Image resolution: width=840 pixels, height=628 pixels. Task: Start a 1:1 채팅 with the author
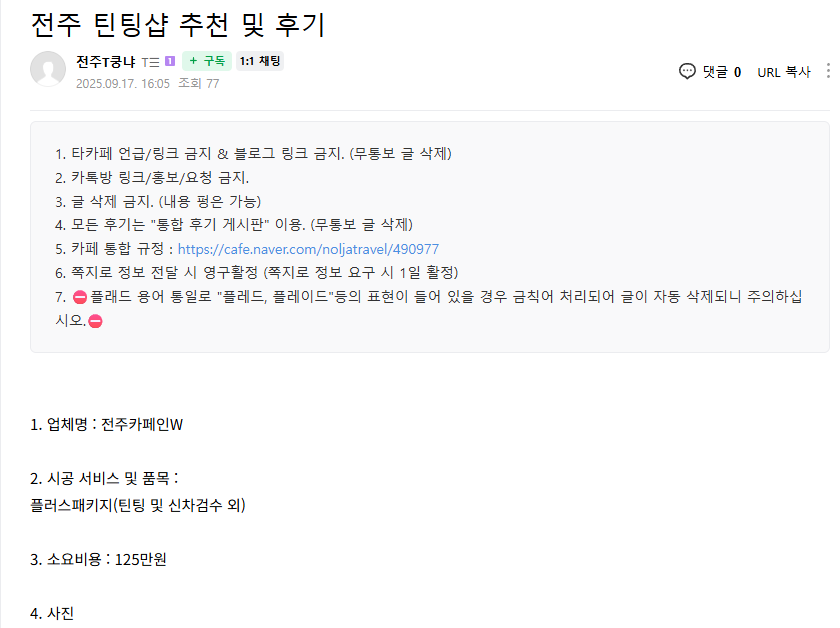[260, 62]
